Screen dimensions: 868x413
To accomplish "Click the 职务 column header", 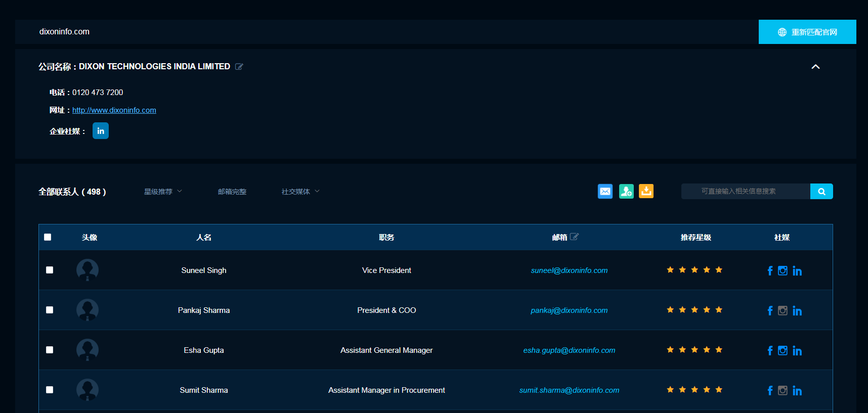I will click(x=386, y=238).
